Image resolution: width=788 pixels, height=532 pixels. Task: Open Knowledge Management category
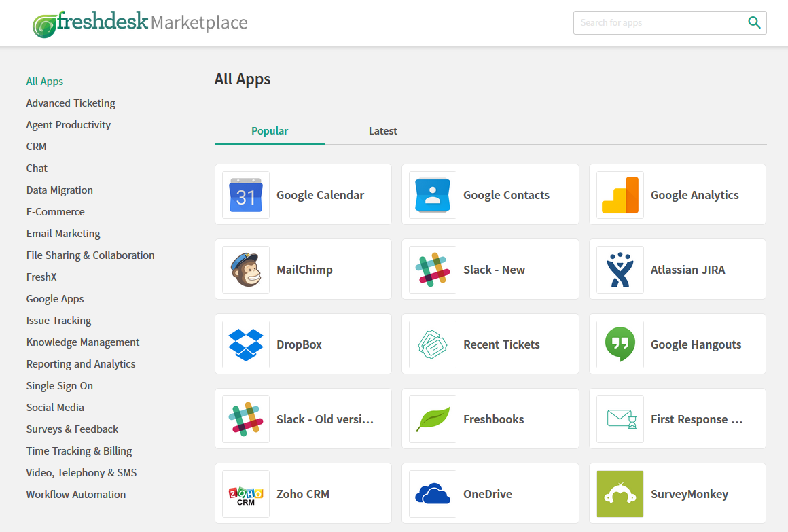coord(83,342)
